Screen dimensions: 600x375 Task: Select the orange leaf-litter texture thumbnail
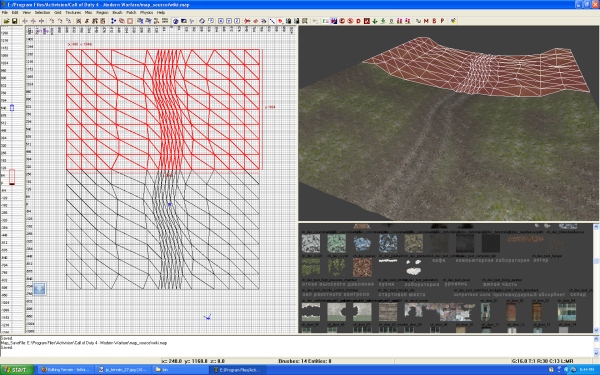tap(362, 267)
